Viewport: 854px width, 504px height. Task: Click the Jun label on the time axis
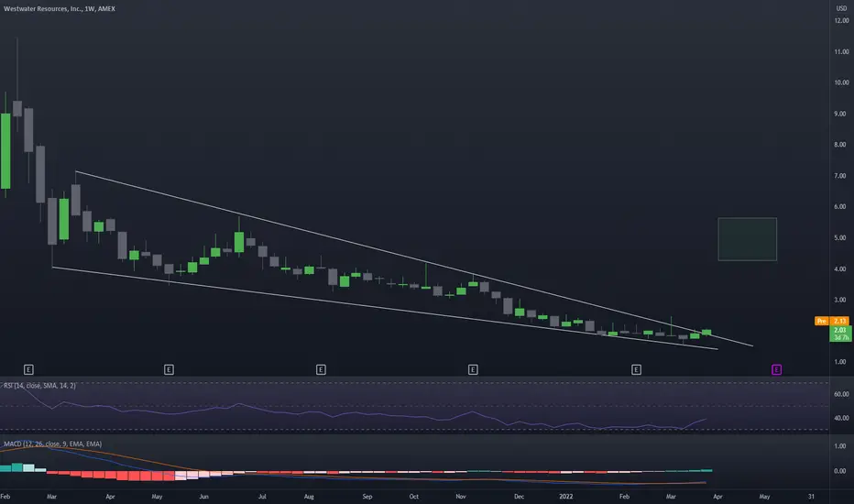(203, 497)
